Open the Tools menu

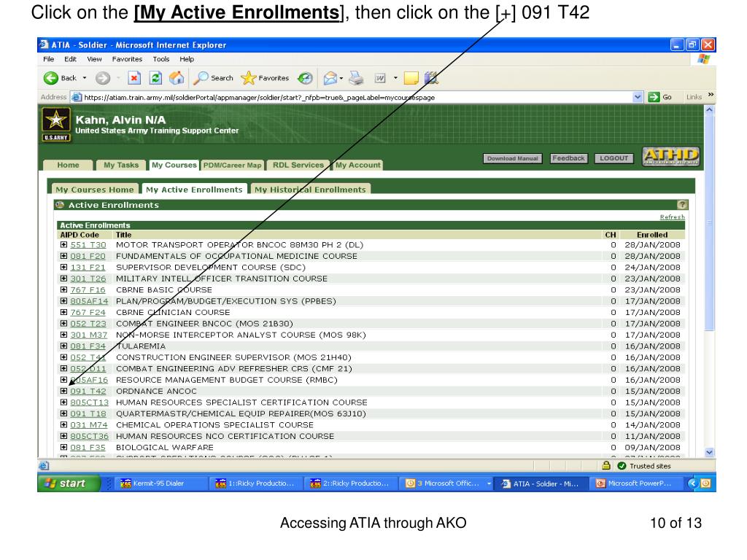click(161, 59)
